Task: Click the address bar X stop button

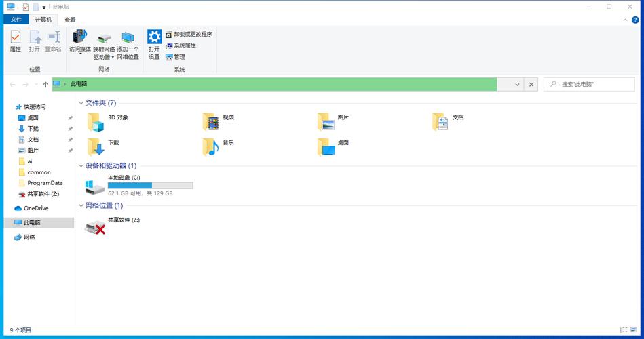Action: tap(531, 84)
